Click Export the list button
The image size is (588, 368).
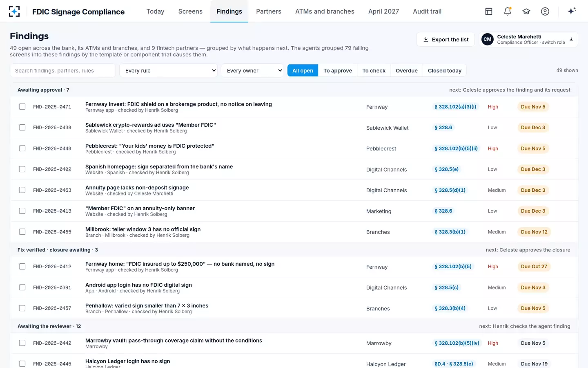coord(445,39)
